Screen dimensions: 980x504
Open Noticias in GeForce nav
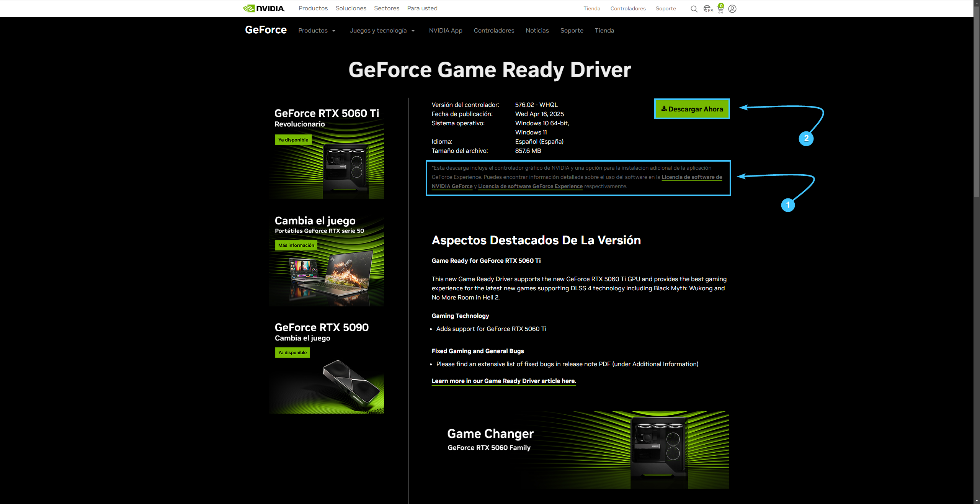[537, 31]
